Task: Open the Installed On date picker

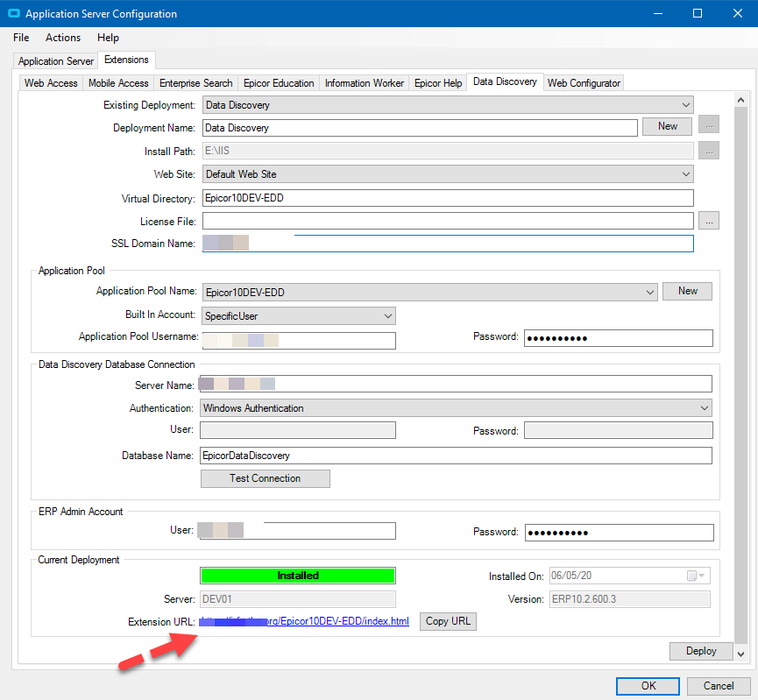Action: click(697, 576)
